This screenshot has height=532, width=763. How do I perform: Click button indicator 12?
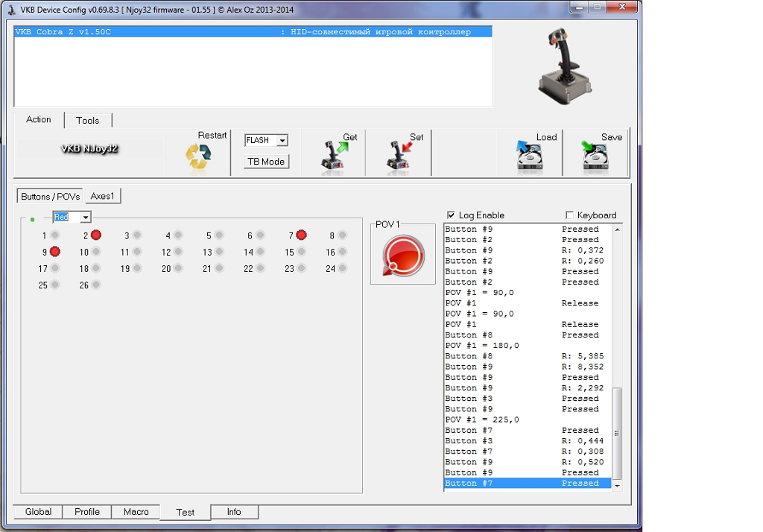[178, 252]
